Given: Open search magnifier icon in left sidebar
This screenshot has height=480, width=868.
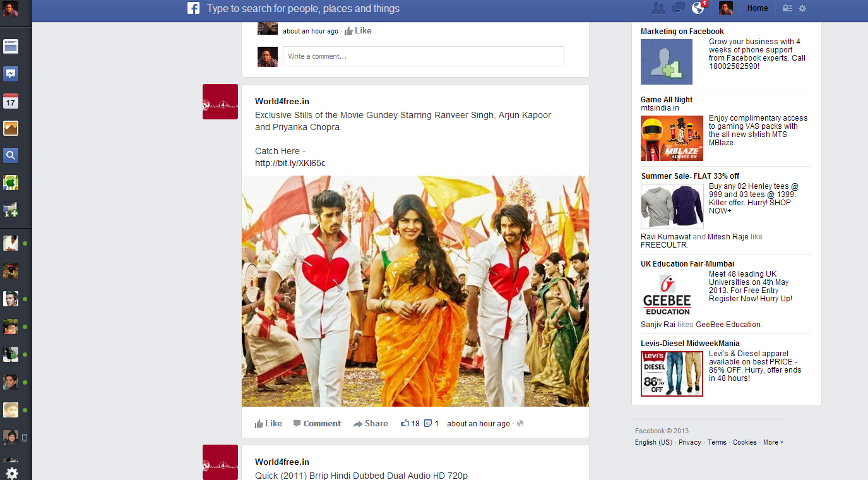Looking at the screenshot, I should (x=11, y=155).
